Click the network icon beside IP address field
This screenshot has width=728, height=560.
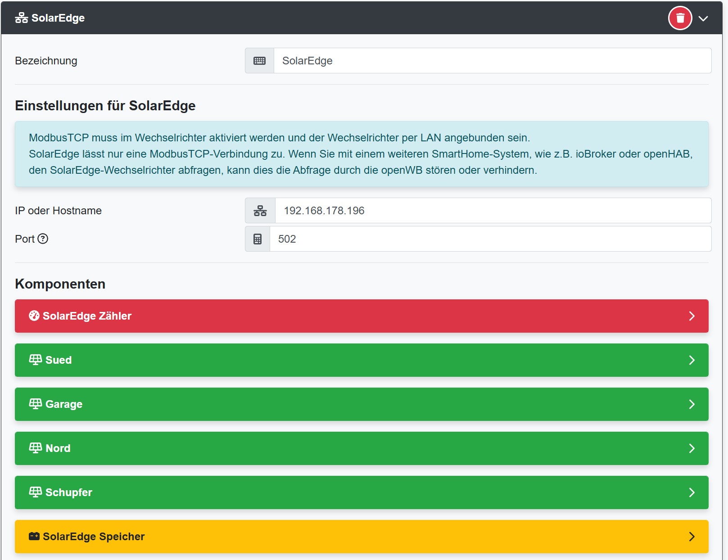click(260, 211)
